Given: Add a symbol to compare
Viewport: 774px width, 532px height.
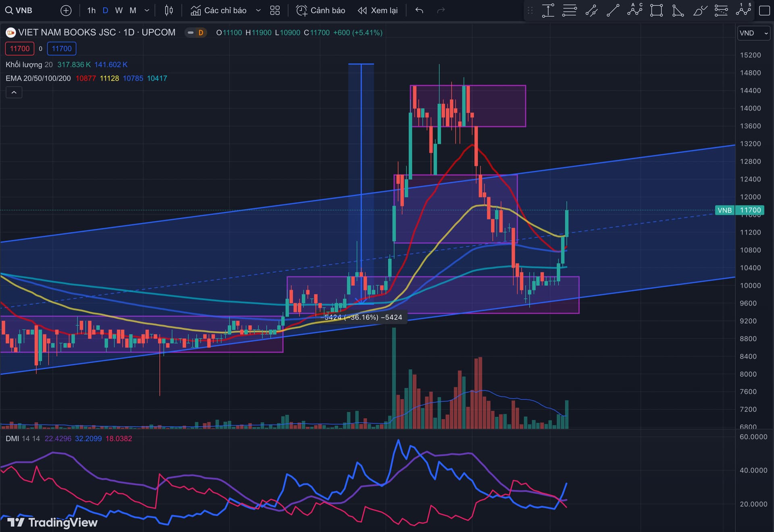Looking at the screenshot, I should [66, 10].
